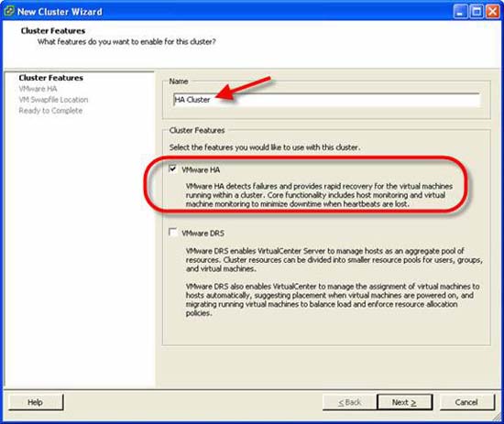Click the Back button
504x424 pixels.
(349, 402)
